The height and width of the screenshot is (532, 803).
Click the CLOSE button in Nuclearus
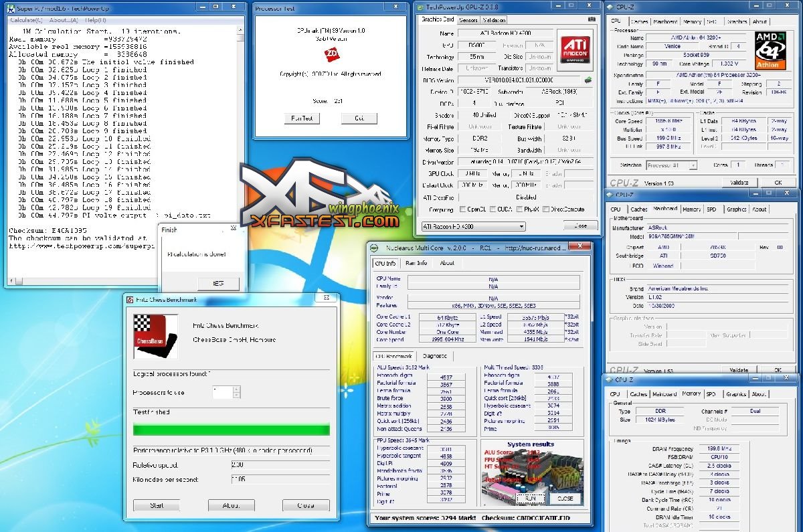coord(565,498)
